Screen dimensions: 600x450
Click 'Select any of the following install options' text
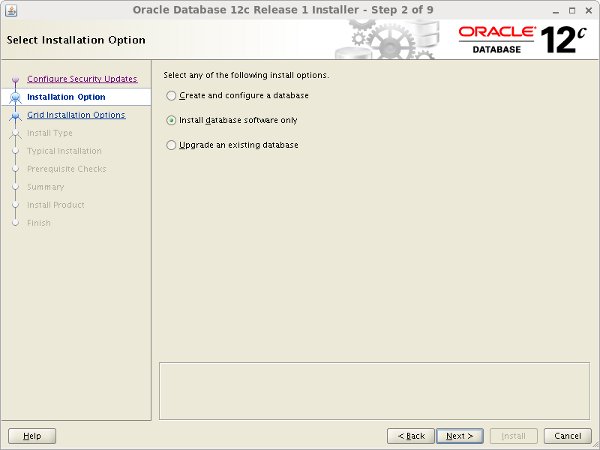pos(246,75)
